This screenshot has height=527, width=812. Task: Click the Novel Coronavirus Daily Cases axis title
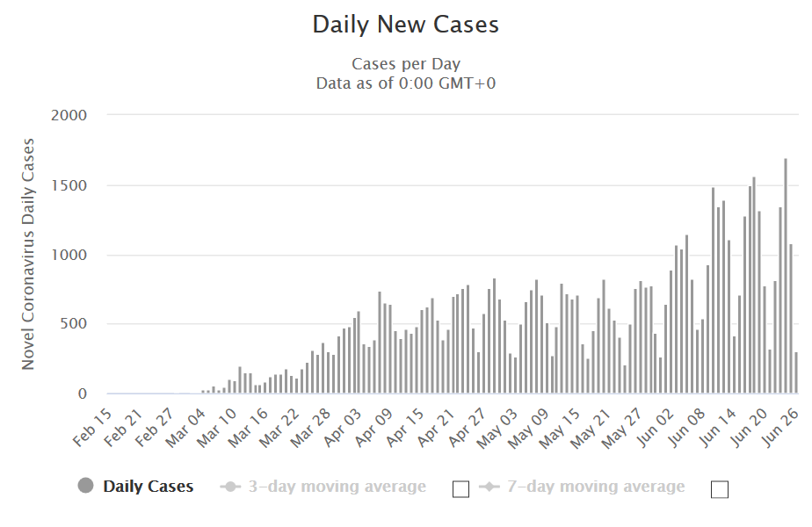tap(29, 253)
